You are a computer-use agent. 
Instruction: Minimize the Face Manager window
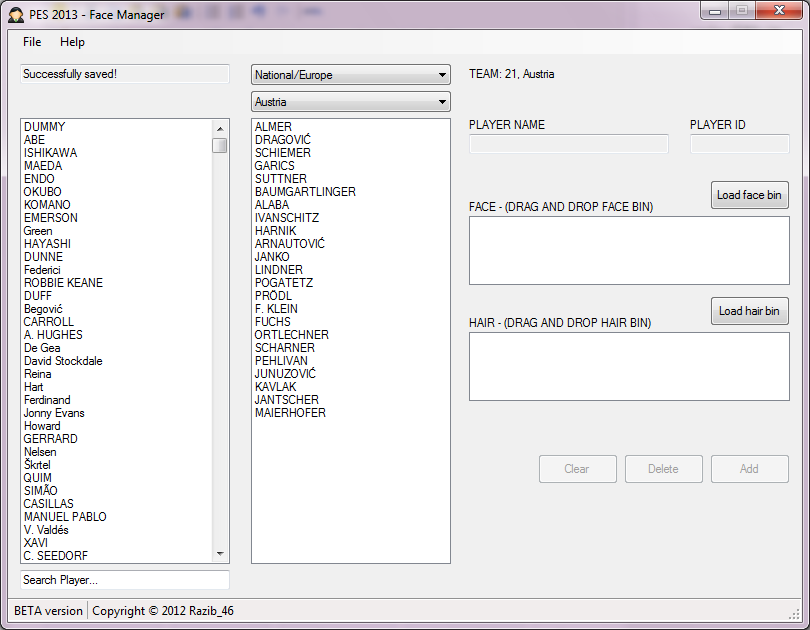(x=715, y=11)
